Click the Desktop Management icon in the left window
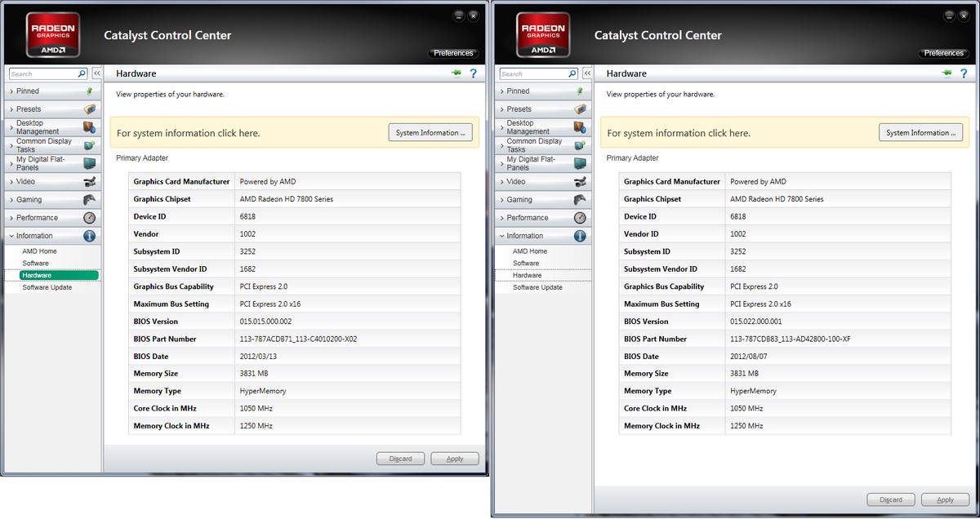The width and height of the screenshot is (980, 519). pos(90,127)
